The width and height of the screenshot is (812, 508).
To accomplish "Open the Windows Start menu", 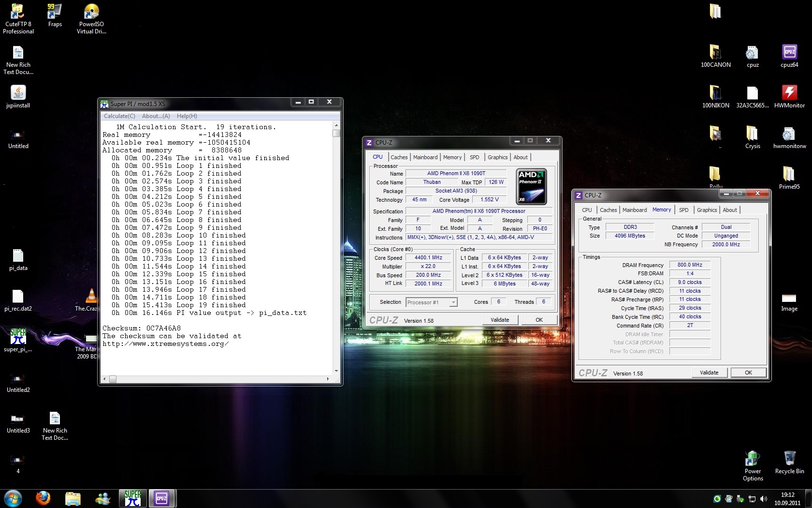I will click(x=13, y=498).
